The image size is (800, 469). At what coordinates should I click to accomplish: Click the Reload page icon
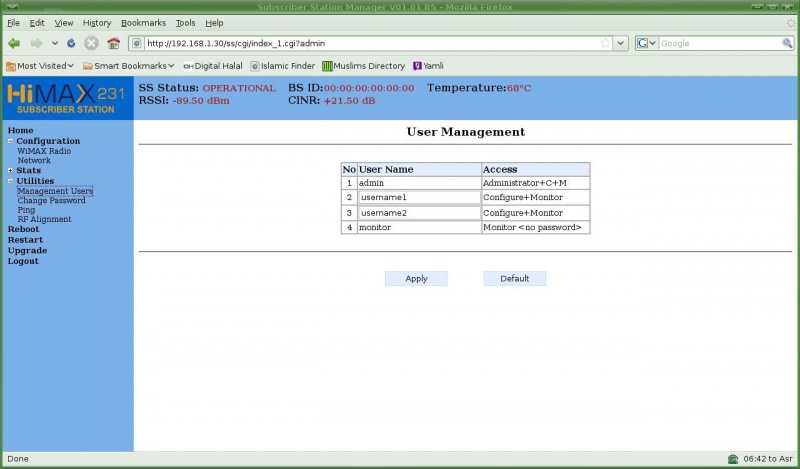(71, 43)
